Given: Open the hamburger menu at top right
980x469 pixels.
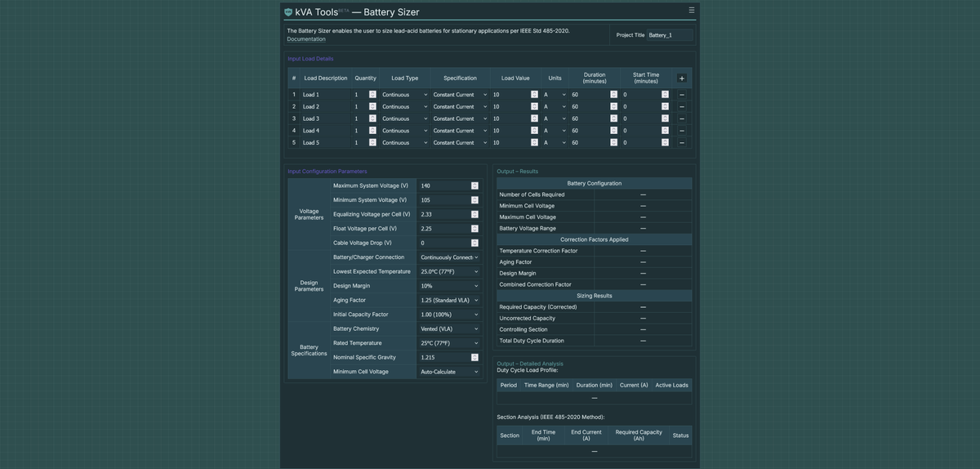Looking at the screenshot, I should pyautogui.click(x=692, y=11).
